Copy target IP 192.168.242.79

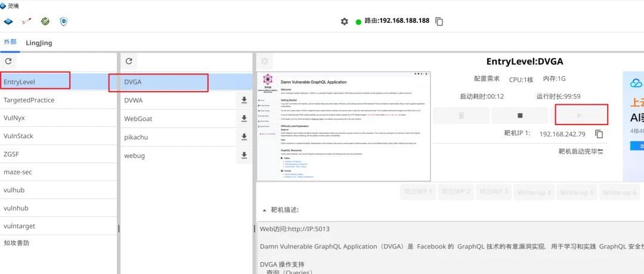point(599,134)
